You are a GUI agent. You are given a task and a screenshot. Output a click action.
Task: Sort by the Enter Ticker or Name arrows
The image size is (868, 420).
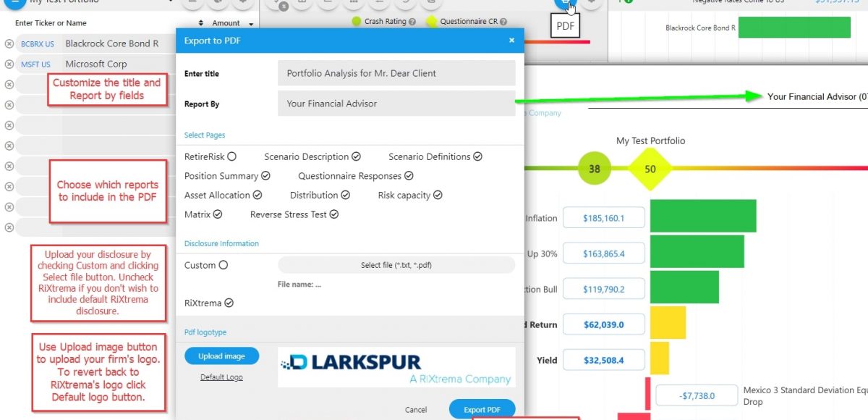point(200,24)
